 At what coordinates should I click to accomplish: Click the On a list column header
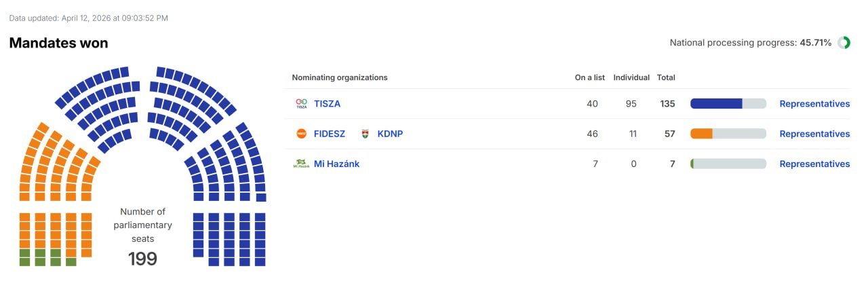tap(590, 77)
